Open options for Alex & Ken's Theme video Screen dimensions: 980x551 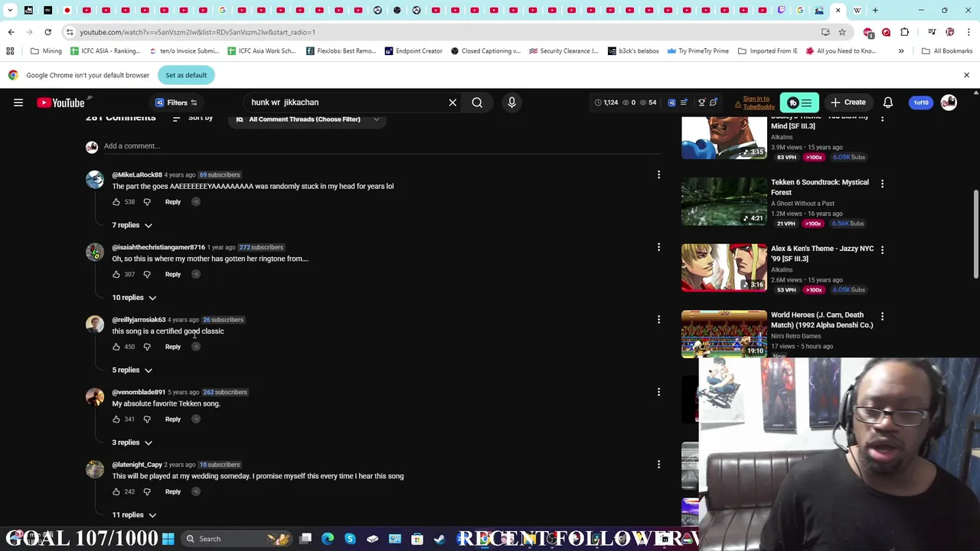click(x=882, y=249)
